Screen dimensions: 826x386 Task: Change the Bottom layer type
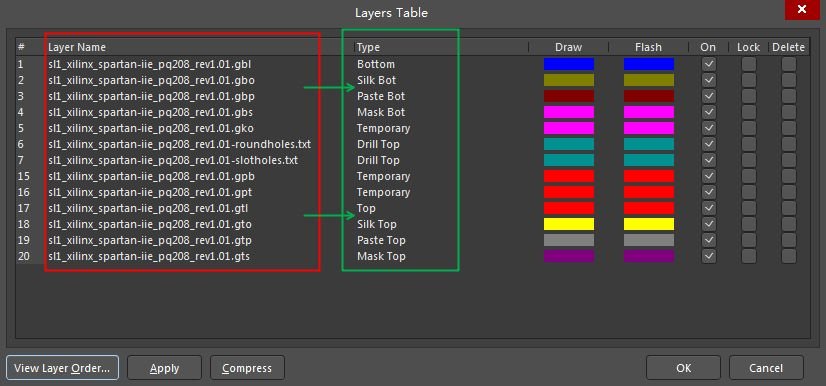pos(376,64)
